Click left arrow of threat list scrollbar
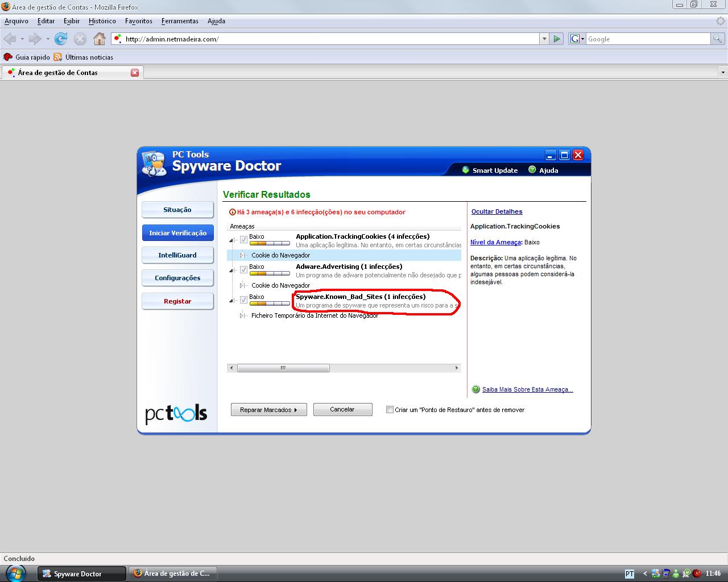The height and width of the screenshot is (582, 728). [x=231, y=368]
